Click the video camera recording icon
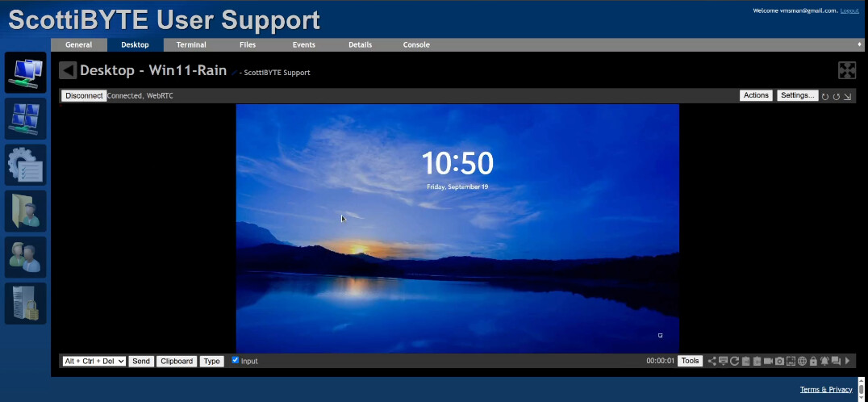868x402 pixels. click(x=769, y=361)
